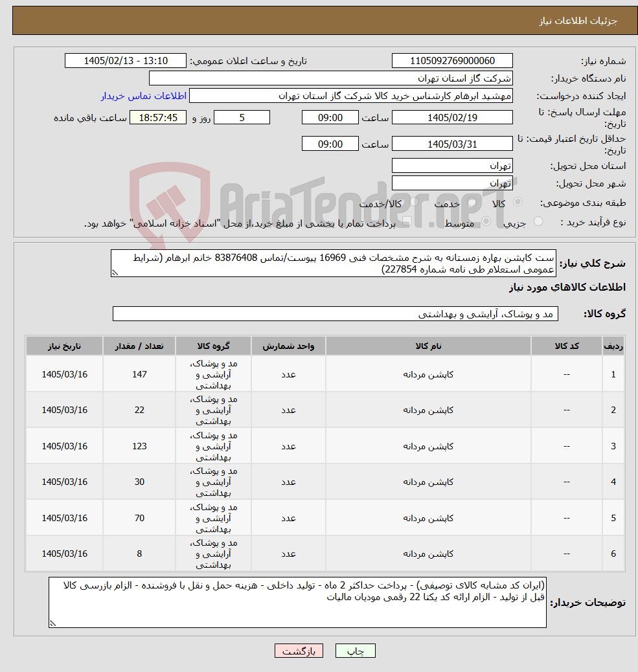Click the واحد شمارش column header
This screenshot has height=672, width=638.
pyautogui.click(x=289, y=346)
